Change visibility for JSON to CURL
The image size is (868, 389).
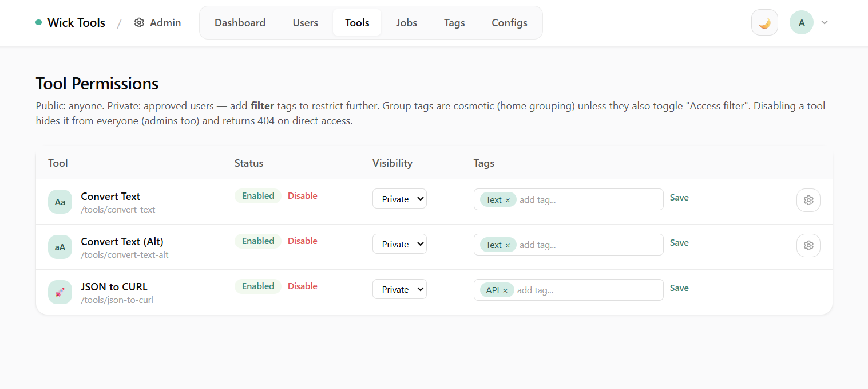[x=399, y=289]
